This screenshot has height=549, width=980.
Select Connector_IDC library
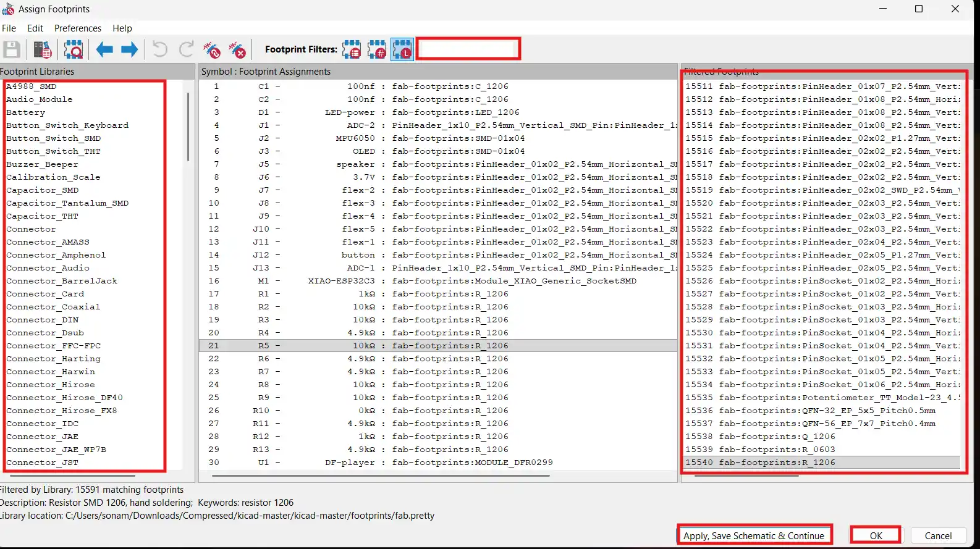pyautogui.click(x=43, y=424)
